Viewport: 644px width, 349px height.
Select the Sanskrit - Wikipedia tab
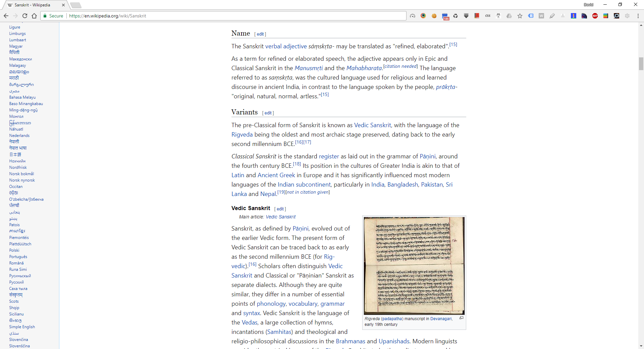click(34, 5)
